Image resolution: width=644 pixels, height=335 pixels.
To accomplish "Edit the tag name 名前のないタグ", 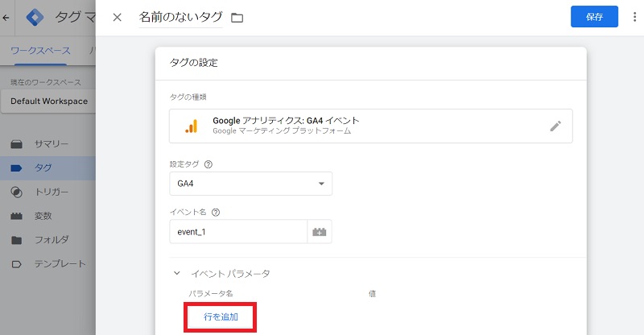I will coord(180,17).
